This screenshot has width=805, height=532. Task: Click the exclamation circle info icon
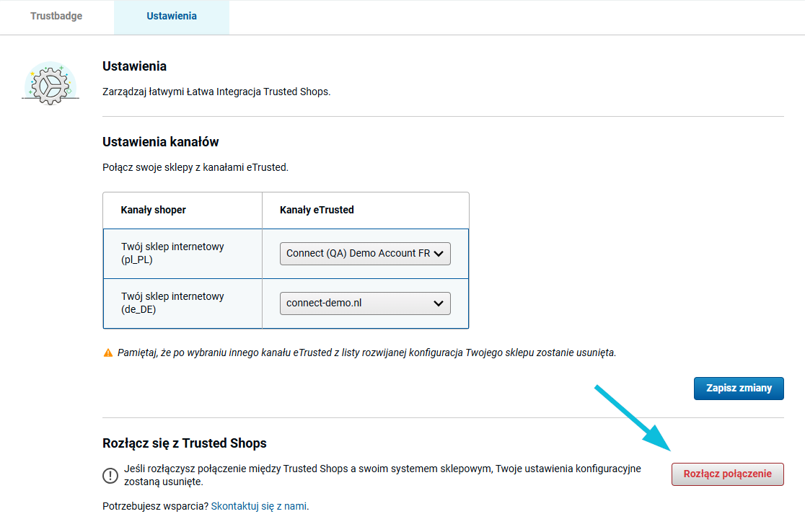(110, 476)
